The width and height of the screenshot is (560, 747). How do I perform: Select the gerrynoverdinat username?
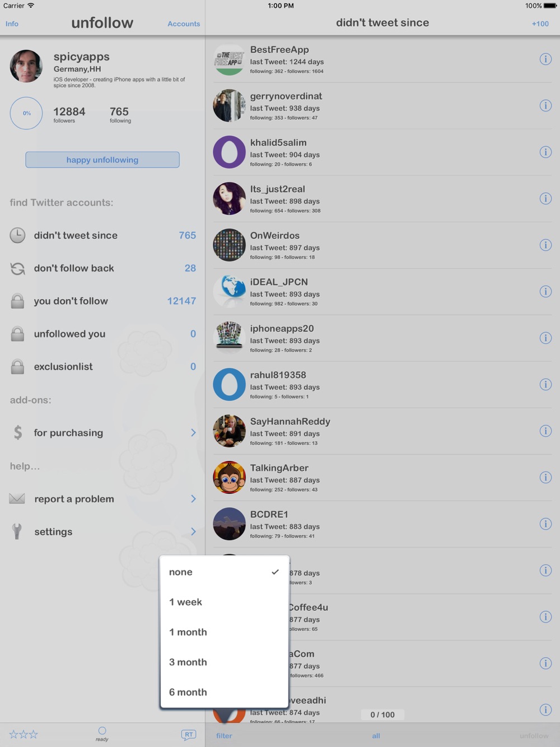pyautogui.click(x=286, y=96)
